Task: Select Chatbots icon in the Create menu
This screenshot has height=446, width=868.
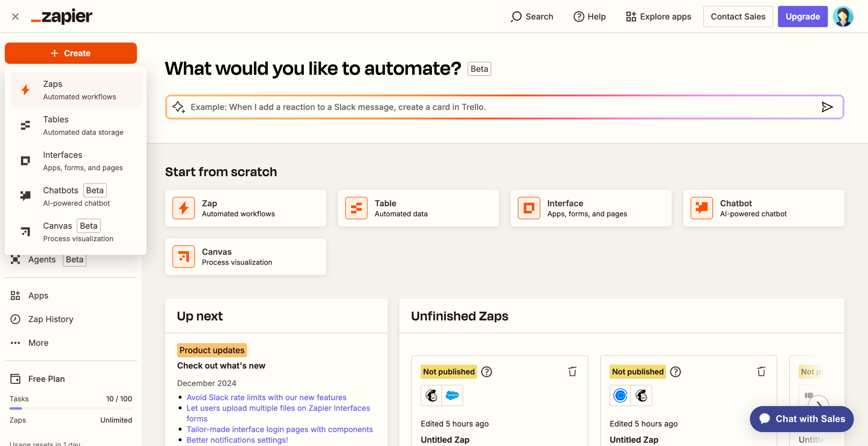Action: point(25,196)
